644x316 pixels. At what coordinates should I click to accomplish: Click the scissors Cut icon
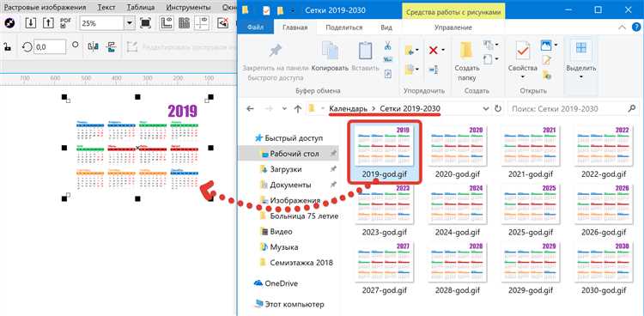pos(387,46)
